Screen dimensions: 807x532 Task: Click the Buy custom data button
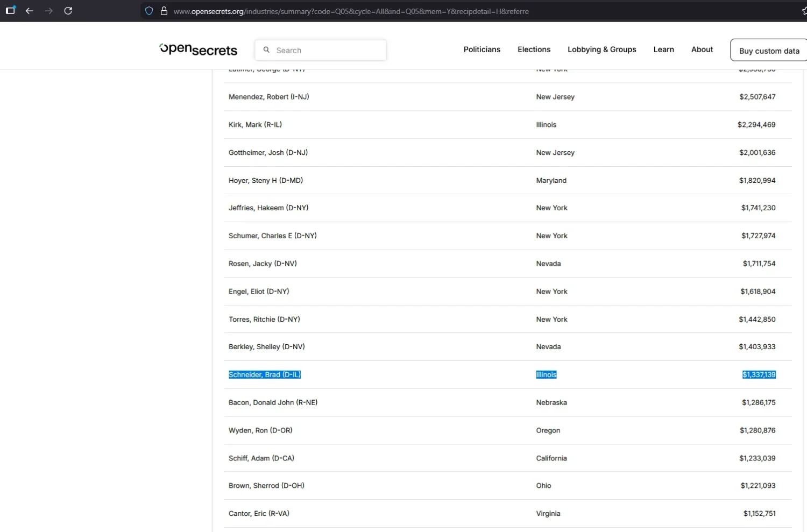(769, 50)
